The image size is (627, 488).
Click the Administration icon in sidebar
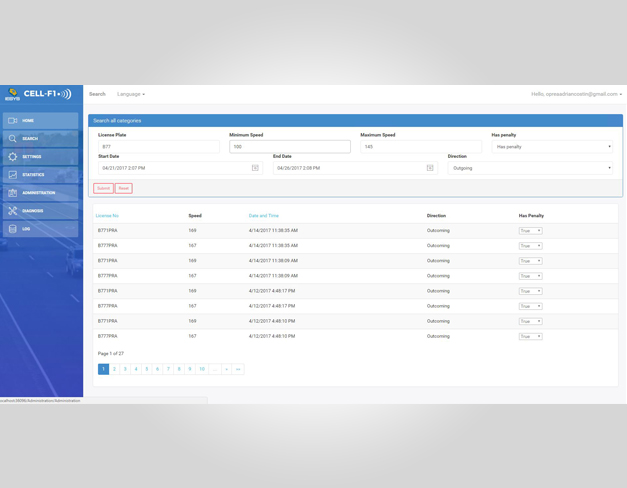[13, 193]
